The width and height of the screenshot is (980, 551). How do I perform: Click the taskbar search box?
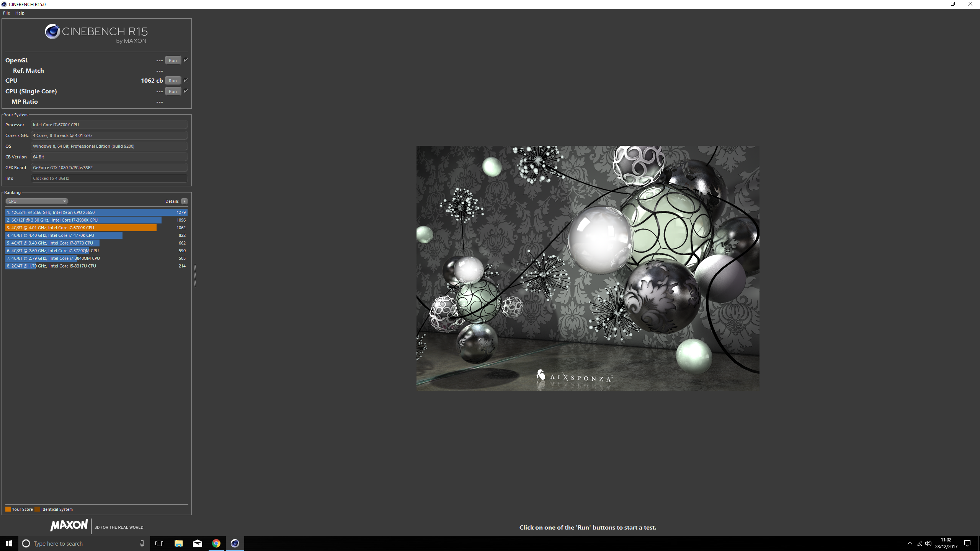[x=84, y=543]
